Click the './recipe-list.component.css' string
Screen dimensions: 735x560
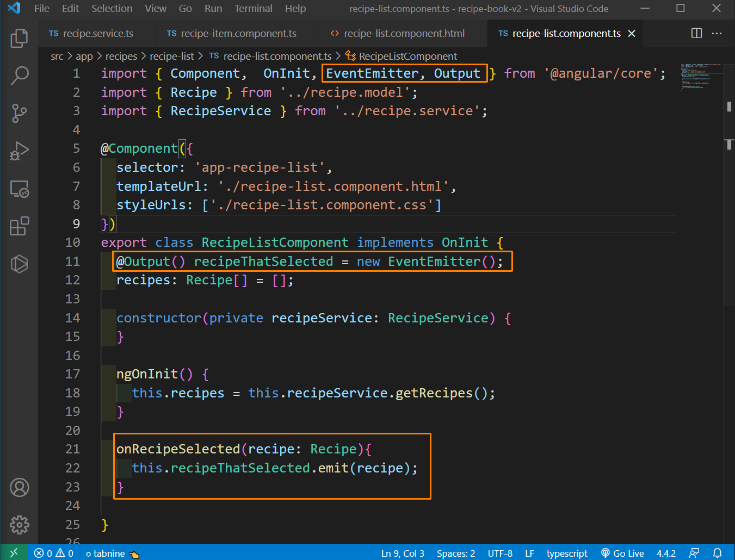(322, 205)
